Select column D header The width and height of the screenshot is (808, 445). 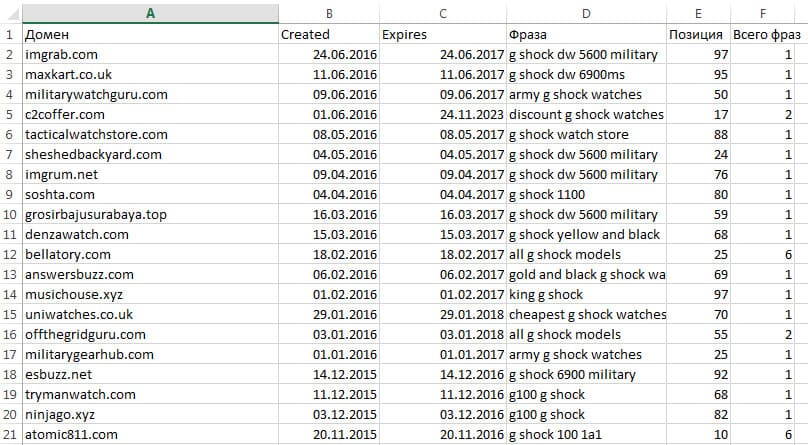(586, 13)
